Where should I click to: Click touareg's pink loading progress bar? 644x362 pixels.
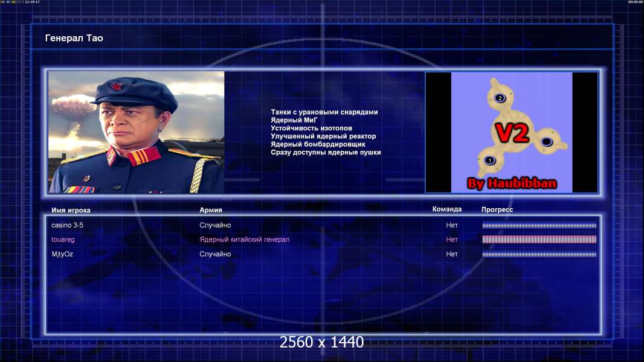[x=539, y=240]
